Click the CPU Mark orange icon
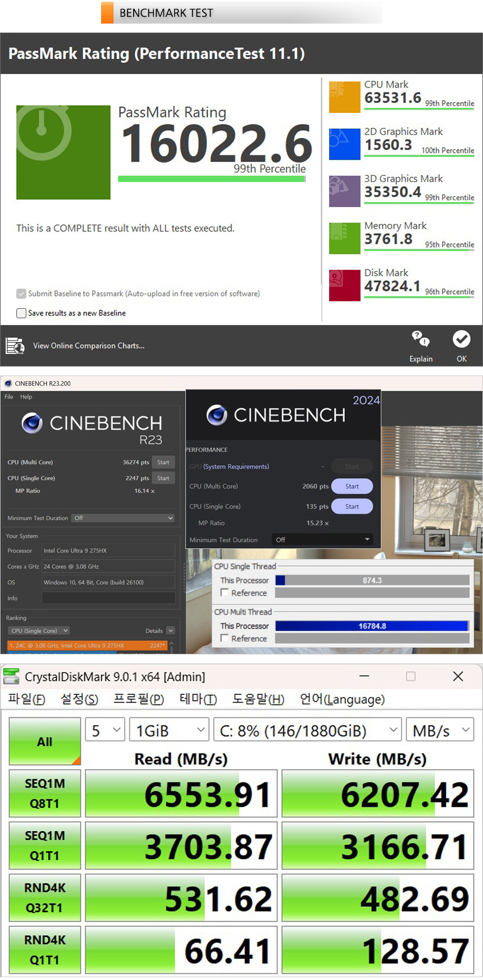This screenshot has width=483, height=980. click(344, 97)
